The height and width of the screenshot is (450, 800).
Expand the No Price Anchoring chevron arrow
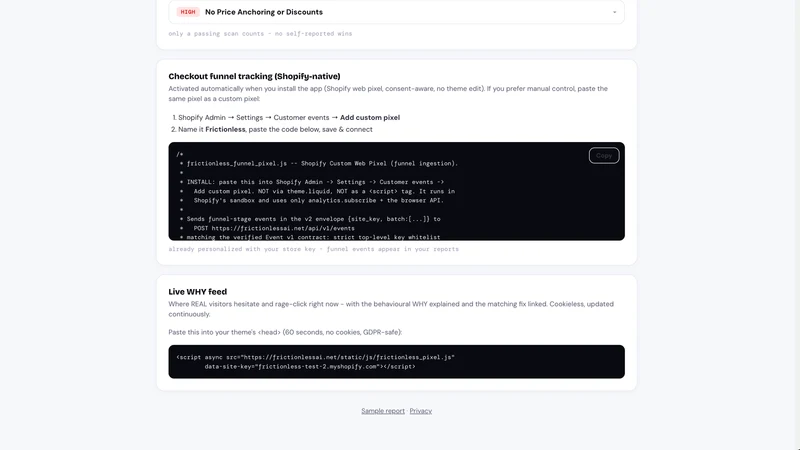614,12
